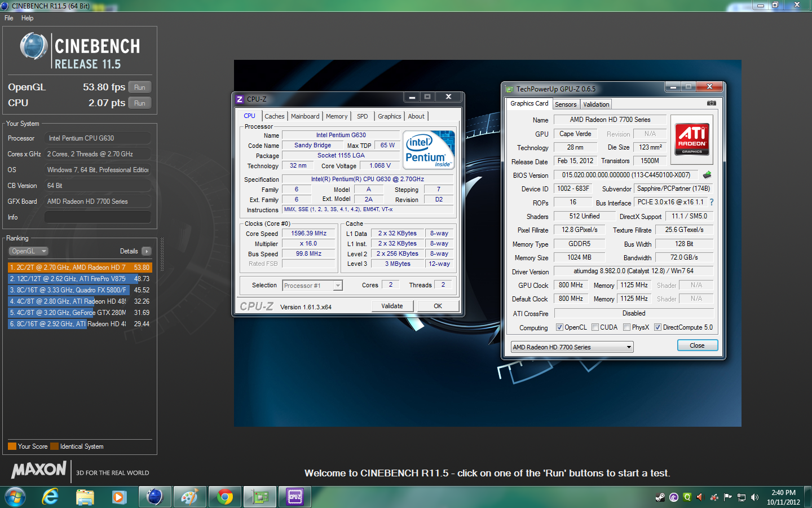
Task: Click the Action Center flag tray icon
Action: coord(727,497)
